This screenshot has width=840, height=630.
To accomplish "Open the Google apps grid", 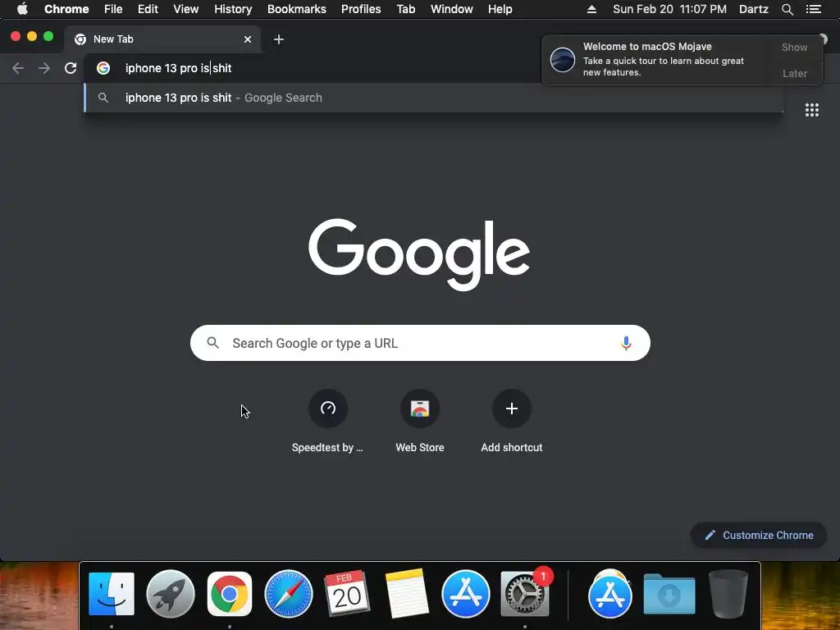I will [811, 110].
